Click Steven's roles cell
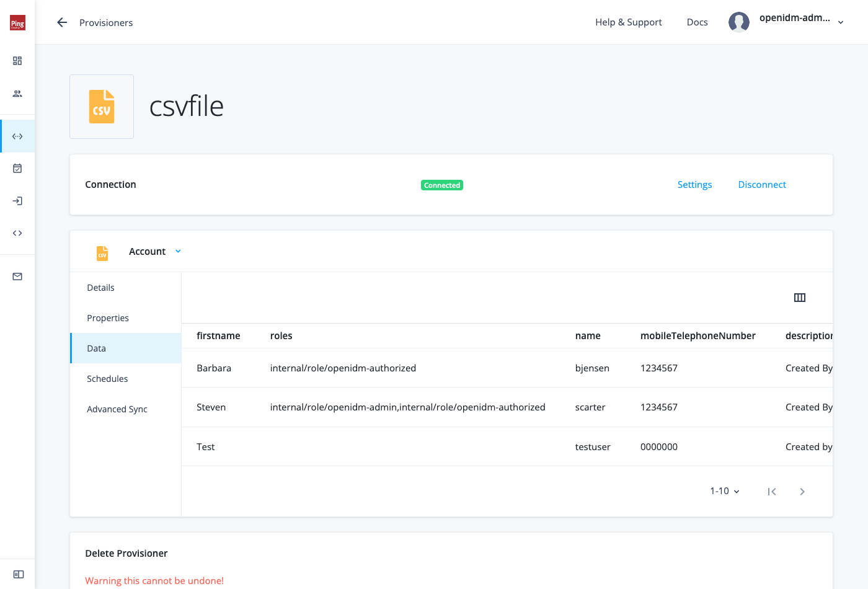 [408, 407]
